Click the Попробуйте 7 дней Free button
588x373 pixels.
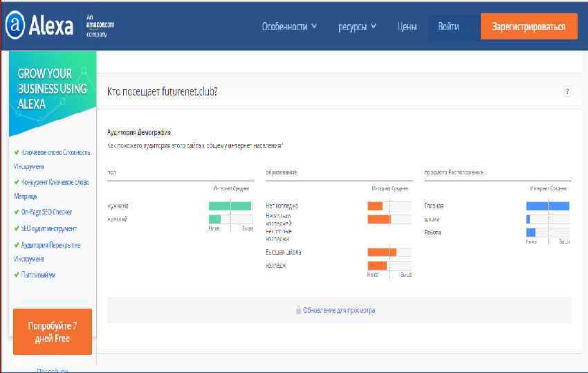(x=53, y=331)
